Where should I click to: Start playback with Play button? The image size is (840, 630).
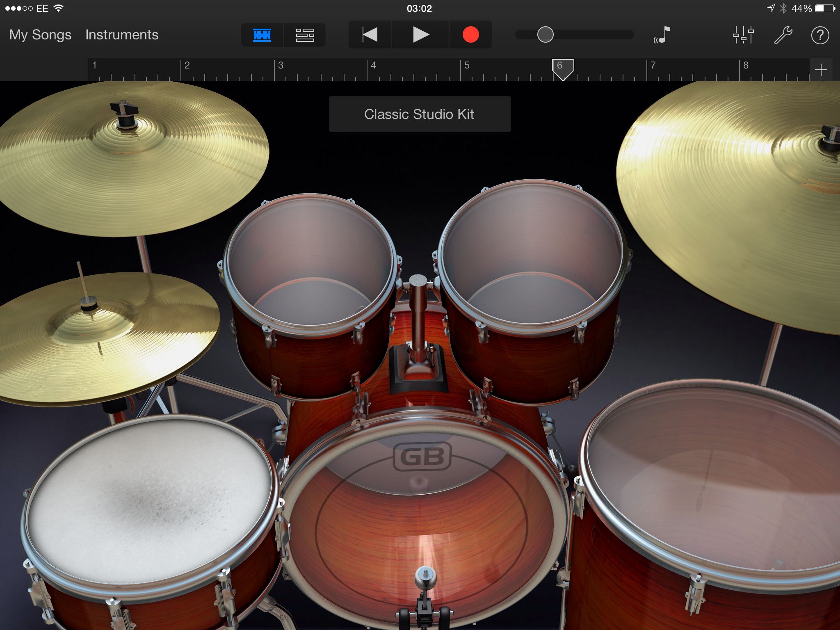click(x=420, y=35)
